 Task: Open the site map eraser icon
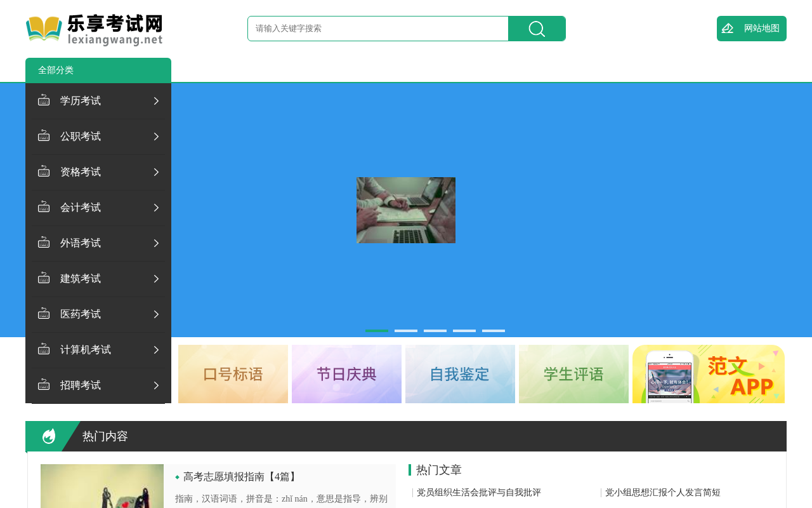pos(728,29)
